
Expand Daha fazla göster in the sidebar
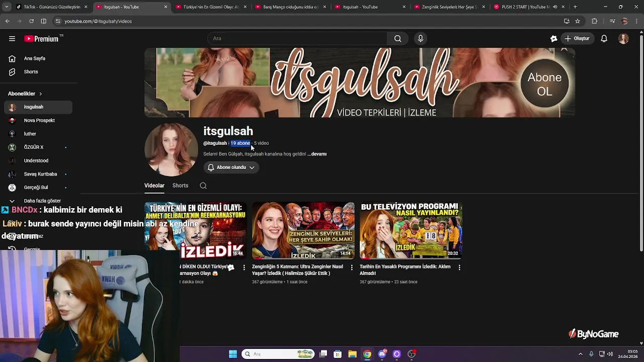coord(38,201)
